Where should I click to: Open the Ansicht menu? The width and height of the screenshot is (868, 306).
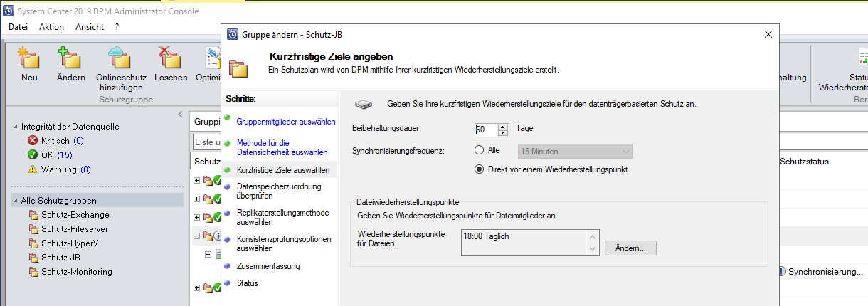(x=90, y=27)
